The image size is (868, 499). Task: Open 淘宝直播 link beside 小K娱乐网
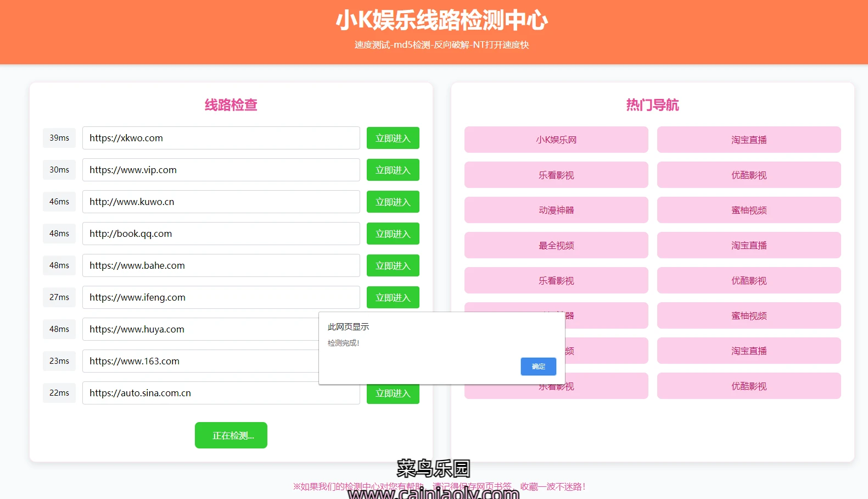pos(749,140)
